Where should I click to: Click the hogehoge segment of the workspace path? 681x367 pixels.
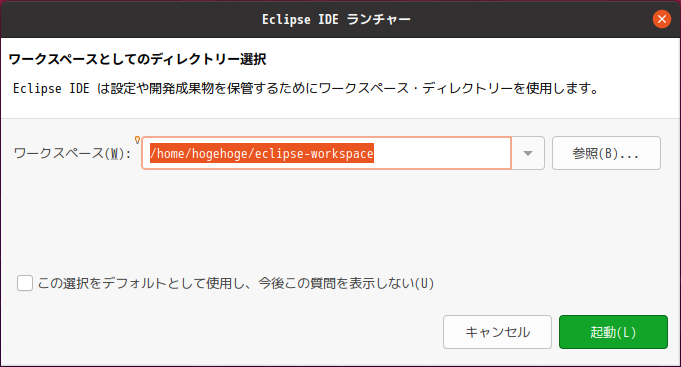[x=219, y=153]
